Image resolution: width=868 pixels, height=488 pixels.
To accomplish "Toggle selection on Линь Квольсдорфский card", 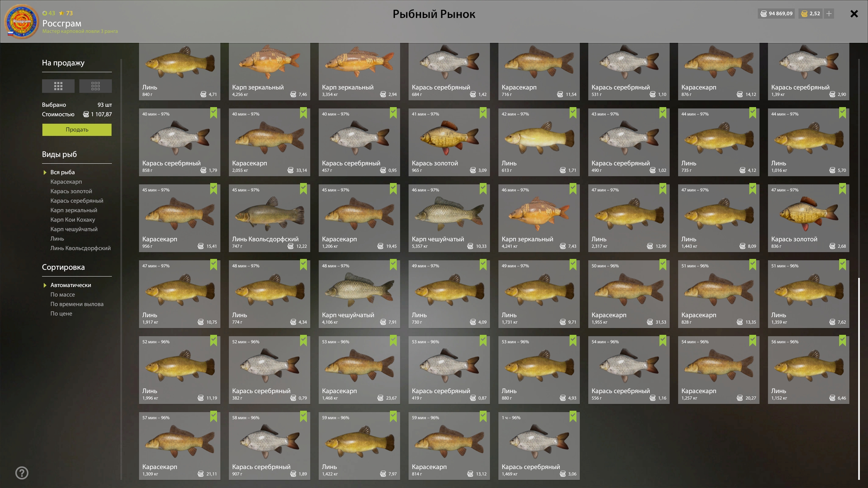I will (303, 189).
